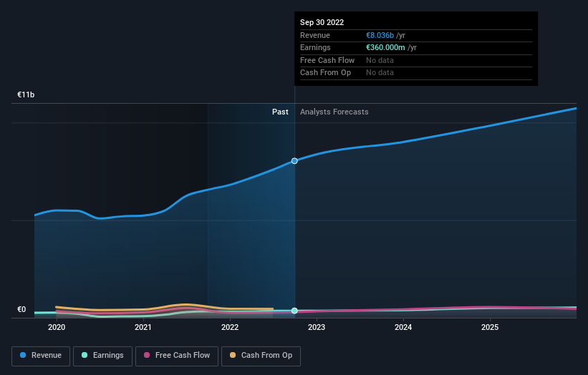The width and height of the screenshot is (588, 375).
Task: Click the €8.036b revenue value in tooltip
Action: [380, 35]
